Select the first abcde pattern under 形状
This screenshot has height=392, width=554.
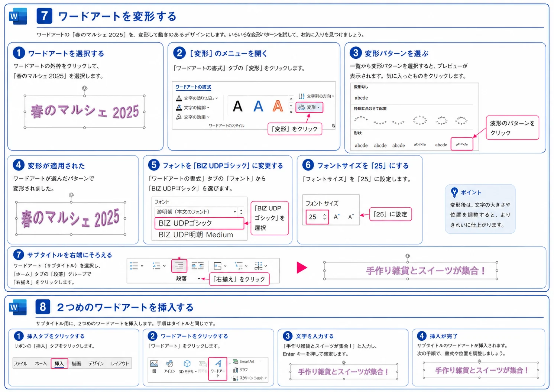[x=361, y=145]
